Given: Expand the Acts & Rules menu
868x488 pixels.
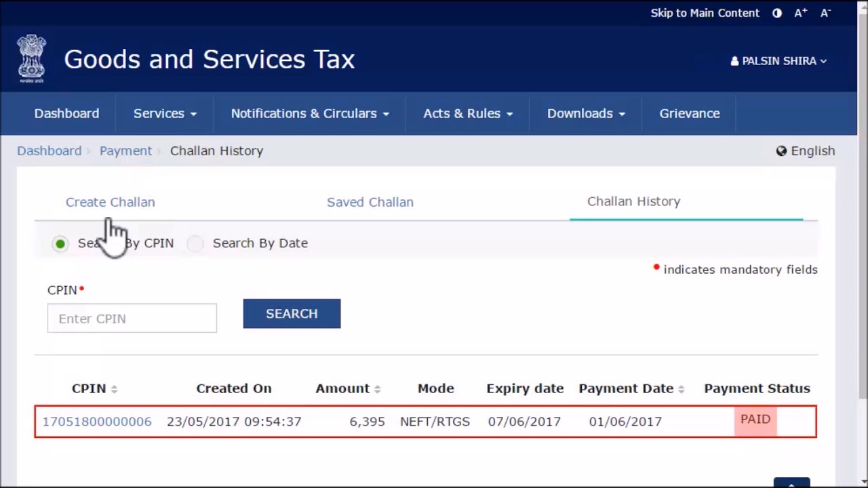Looking at the screenshot, I should 468,113.
